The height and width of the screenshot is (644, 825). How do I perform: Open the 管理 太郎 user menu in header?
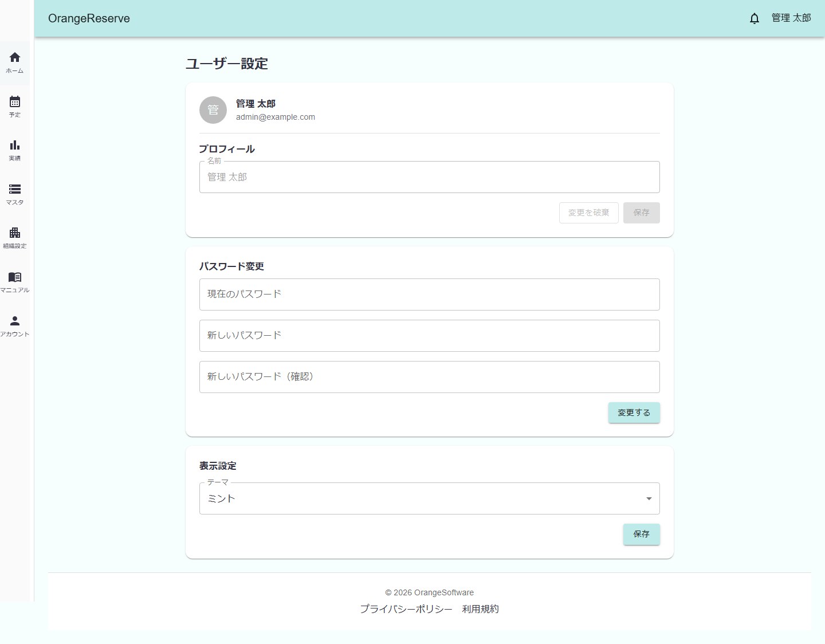(791, 18)
